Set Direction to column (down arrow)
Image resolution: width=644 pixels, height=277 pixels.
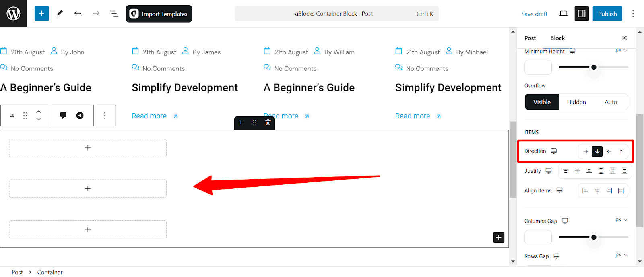(x=597, y=151)
